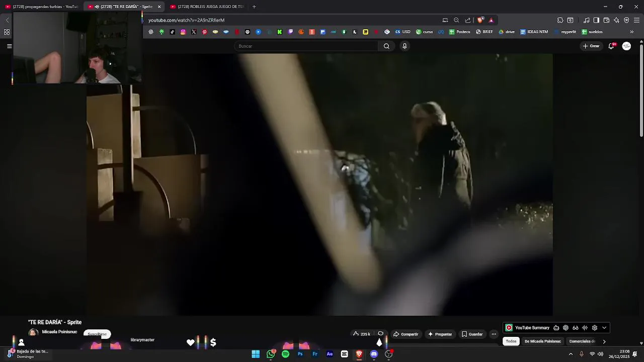Open Micaela Psinisnuc channel name link
The image size is (644, 362).
point(59,332)
